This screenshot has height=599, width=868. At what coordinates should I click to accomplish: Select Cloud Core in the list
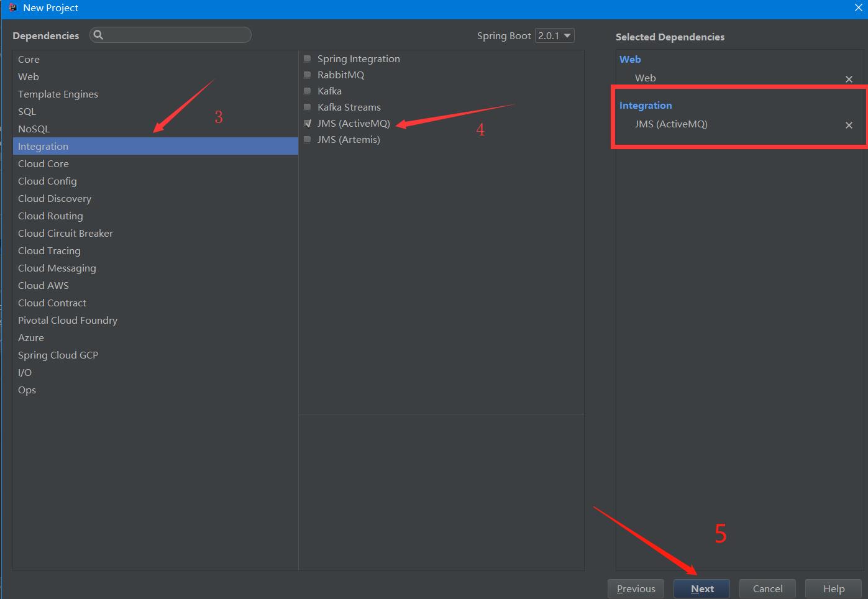(x=155, y=163)
